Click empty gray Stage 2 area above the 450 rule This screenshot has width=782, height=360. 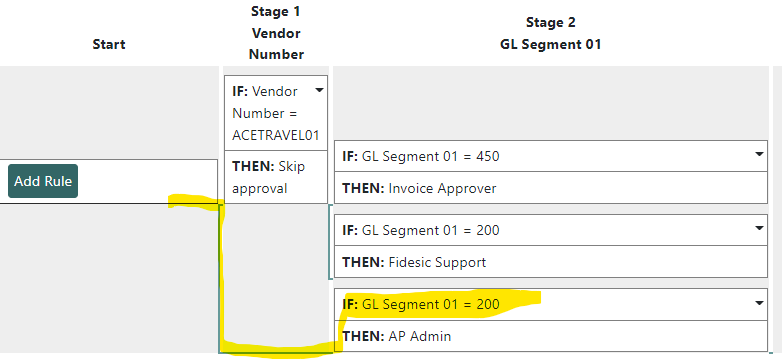pyautogui.click(x=551, y=103)
